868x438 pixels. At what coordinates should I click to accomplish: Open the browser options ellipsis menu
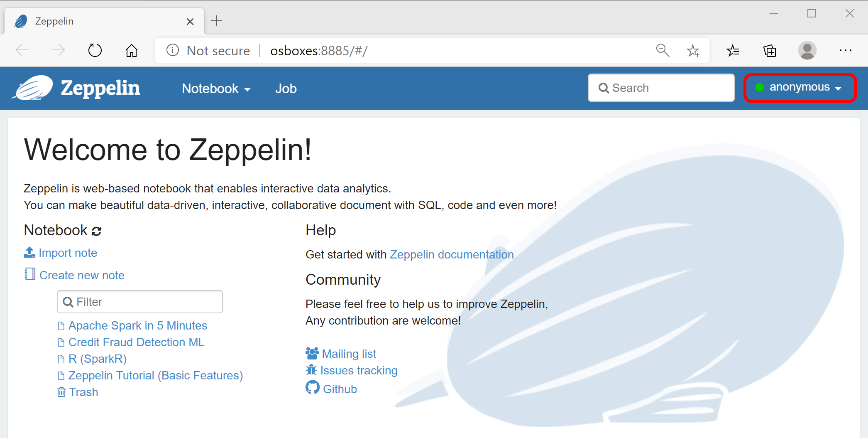coord(846,50)
